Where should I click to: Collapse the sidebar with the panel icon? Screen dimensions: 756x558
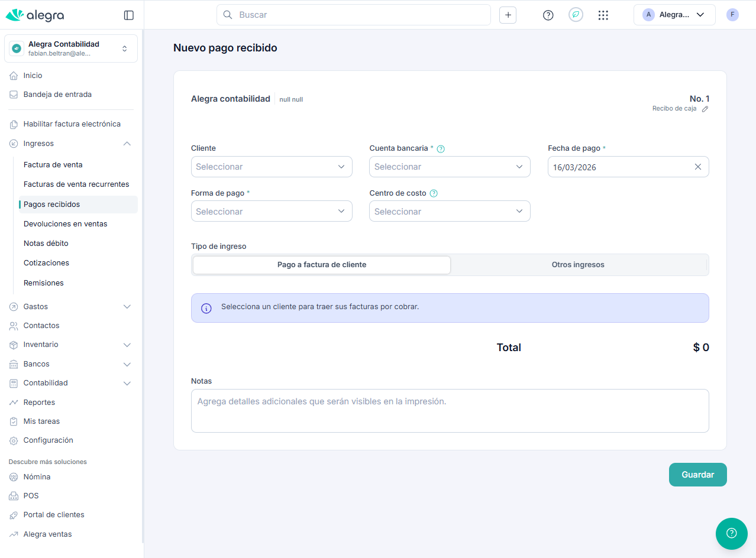point(128,15)
